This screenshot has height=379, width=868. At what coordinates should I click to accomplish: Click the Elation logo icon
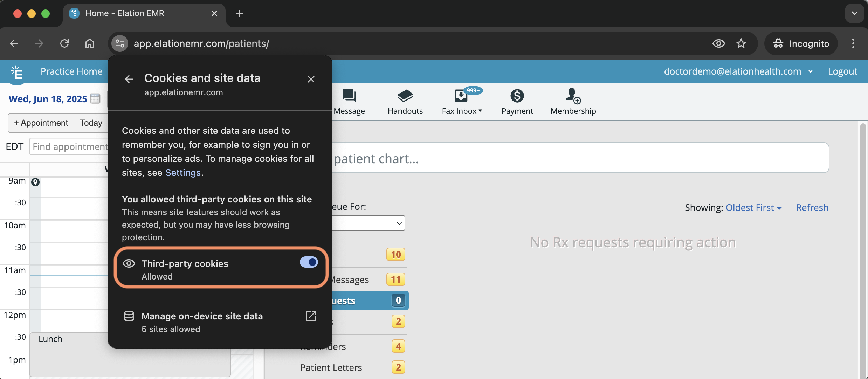click(x=17, y=72)
